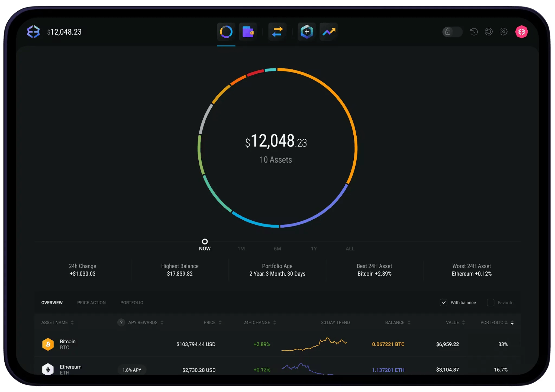The width and height of the screenshot is (555, 392).
Task: Switch to the Portfolio tab
Action: 132,302
